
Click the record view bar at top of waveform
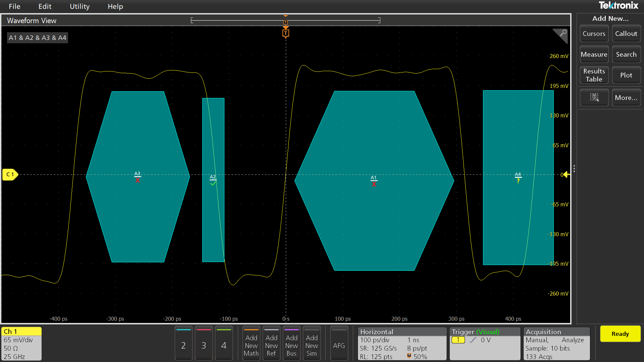tap(285, 20)
